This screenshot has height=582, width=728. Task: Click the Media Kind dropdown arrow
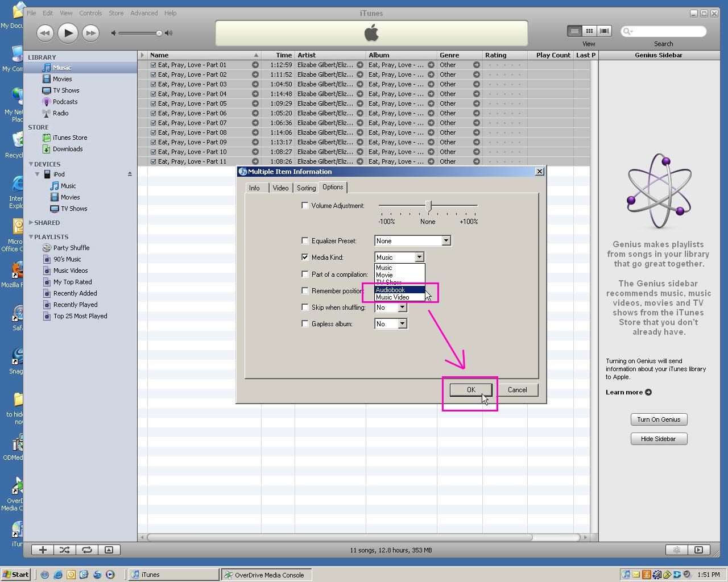click(x=419, y=257)
